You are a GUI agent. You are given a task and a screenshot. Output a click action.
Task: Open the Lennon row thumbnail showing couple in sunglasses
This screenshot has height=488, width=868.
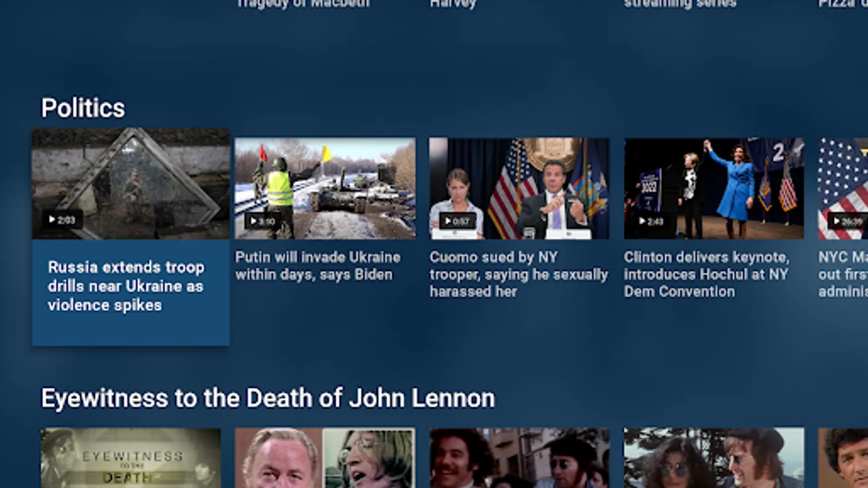click(x=714, y=458)
